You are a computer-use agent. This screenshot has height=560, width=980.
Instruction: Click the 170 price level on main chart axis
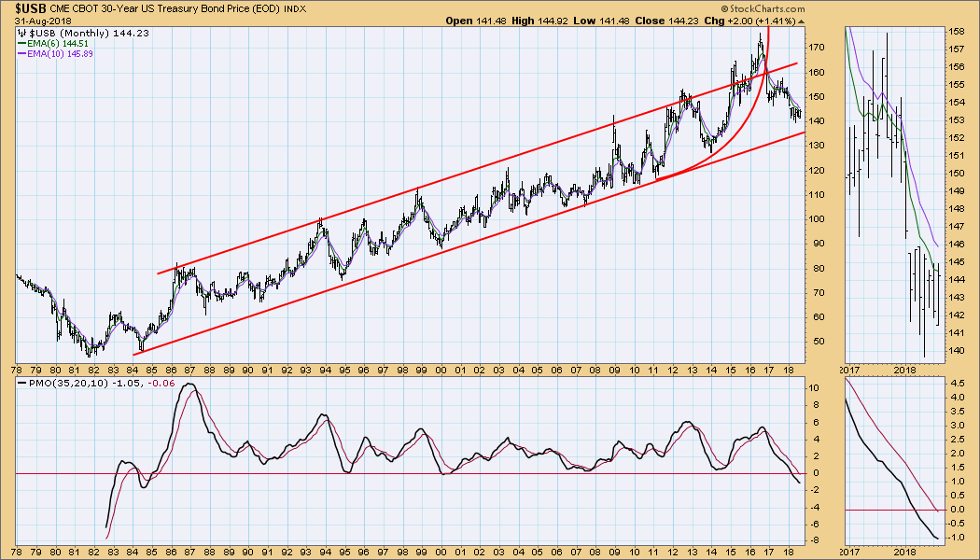[817, 48]
